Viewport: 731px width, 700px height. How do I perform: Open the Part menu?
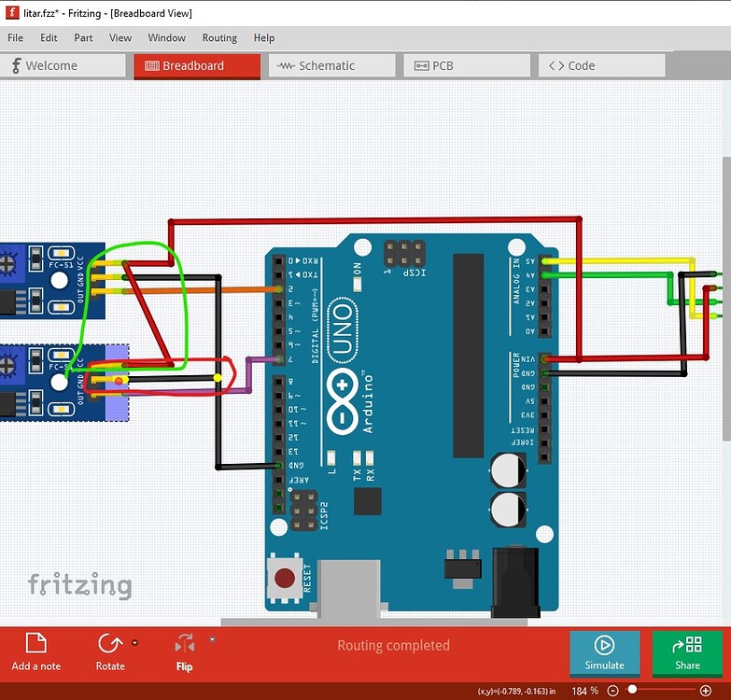(83, 37)
